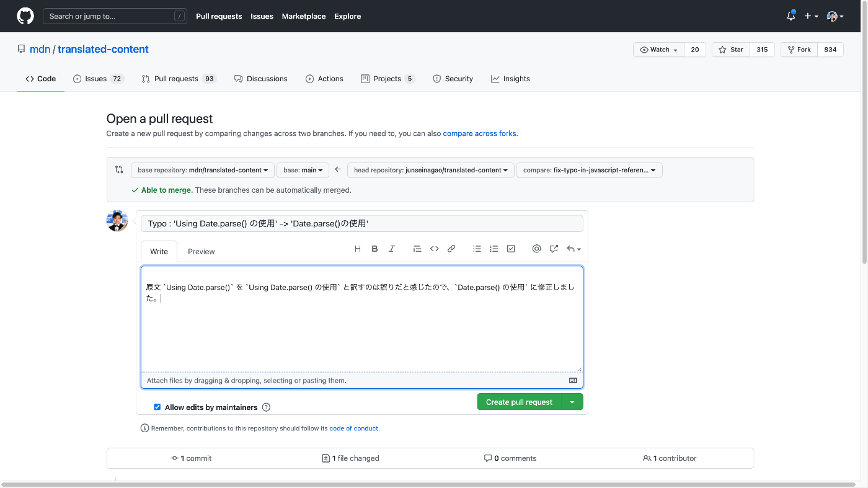Switch to the Projects tab
Screen dimensions: 868x488
click(387, 79)
